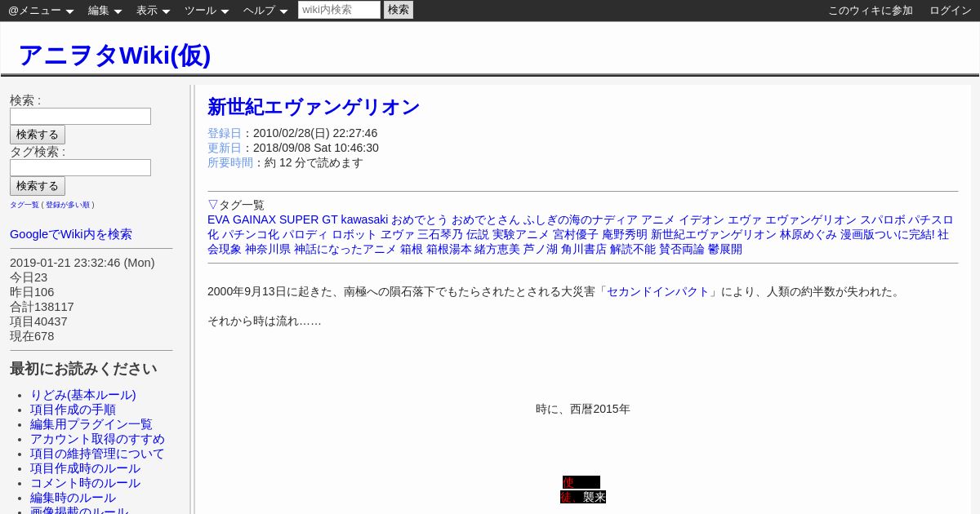Open the 宮村優子 tag
Viewport: 980px width, 514px height.
[576, 235]
